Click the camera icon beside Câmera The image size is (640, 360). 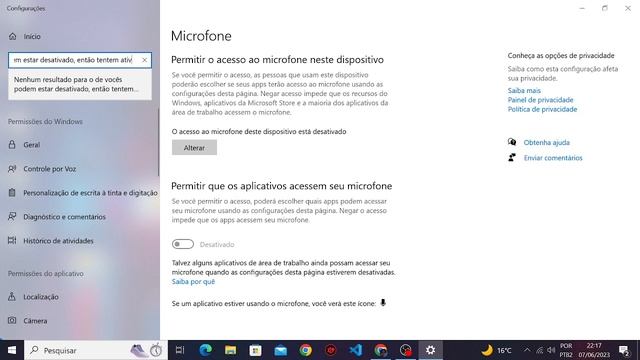[x=12, y=320]
